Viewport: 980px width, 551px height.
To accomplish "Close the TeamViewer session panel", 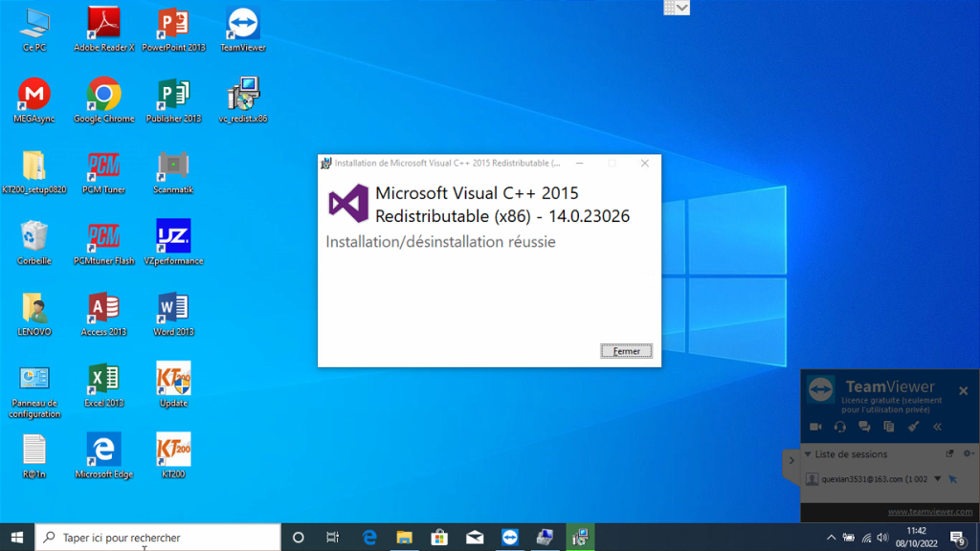I will [963, 391].
